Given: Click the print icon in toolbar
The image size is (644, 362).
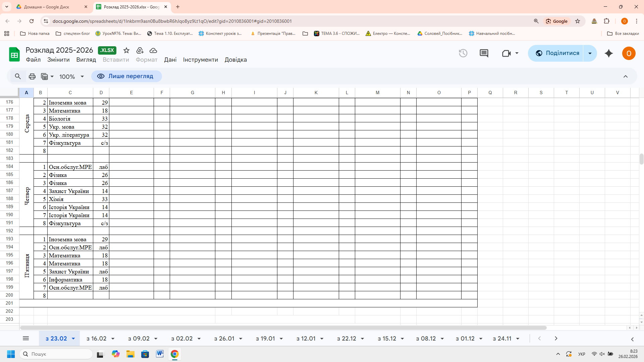Looking at the screenshot, I should (x=32, y=76).
